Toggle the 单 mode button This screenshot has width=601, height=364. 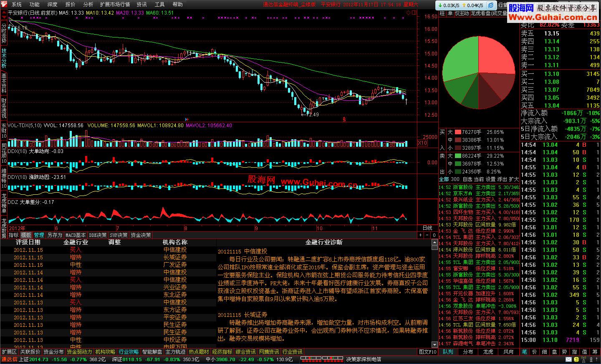coord(450,13)
